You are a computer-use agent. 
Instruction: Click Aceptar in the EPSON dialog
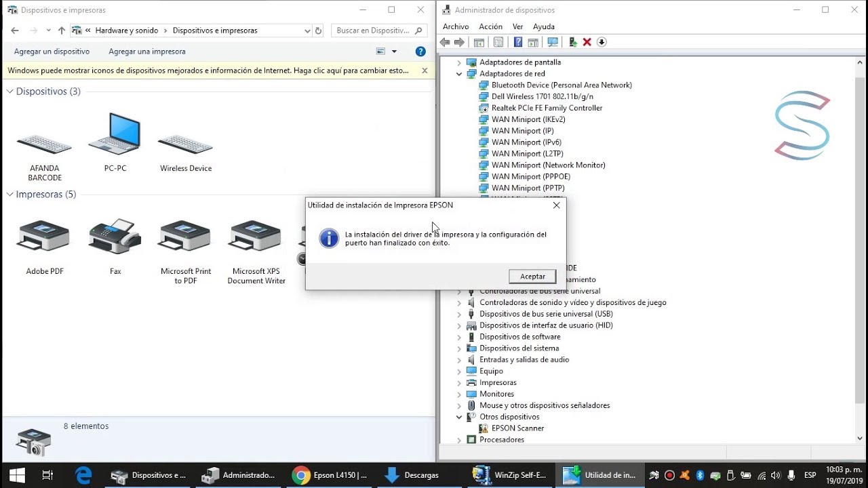pos(532,277)
